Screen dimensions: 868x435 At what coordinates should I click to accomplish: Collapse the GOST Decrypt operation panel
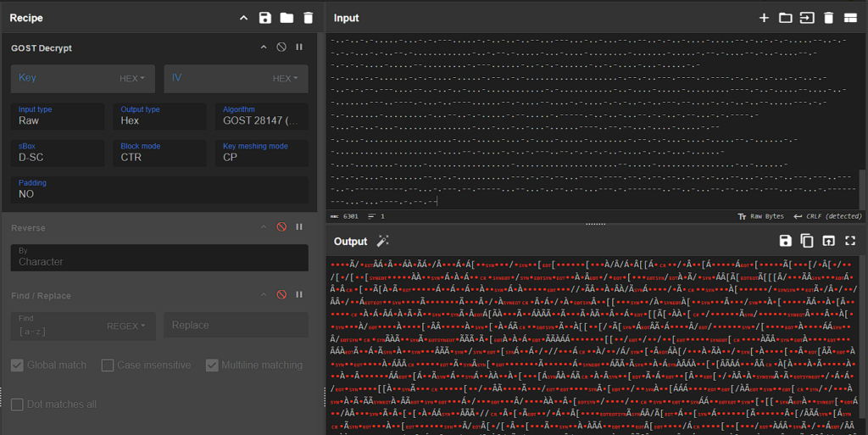point(264,47)
